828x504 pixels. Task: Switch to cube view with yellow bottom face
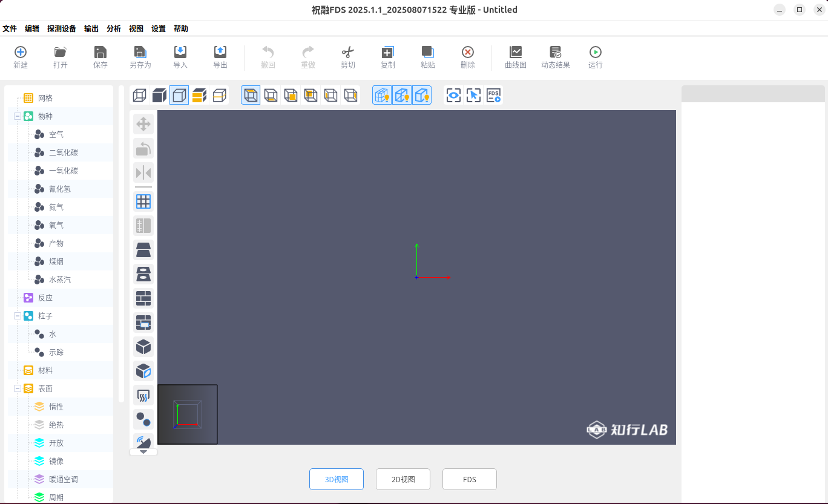pyautogui.click(x=271, y=95)
